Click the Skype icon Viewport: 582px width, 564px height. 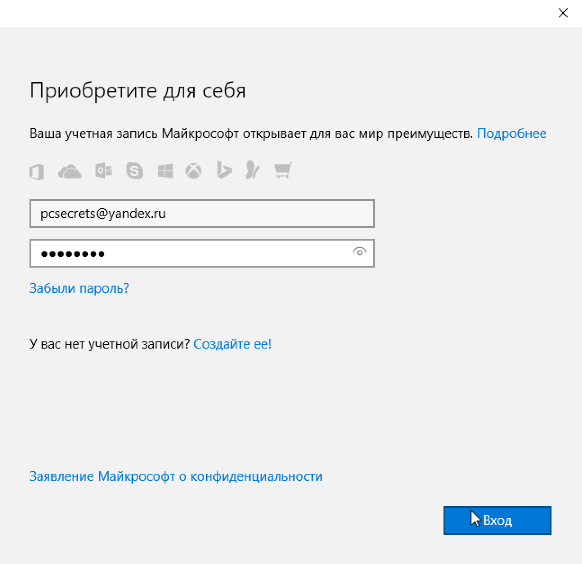134,171
